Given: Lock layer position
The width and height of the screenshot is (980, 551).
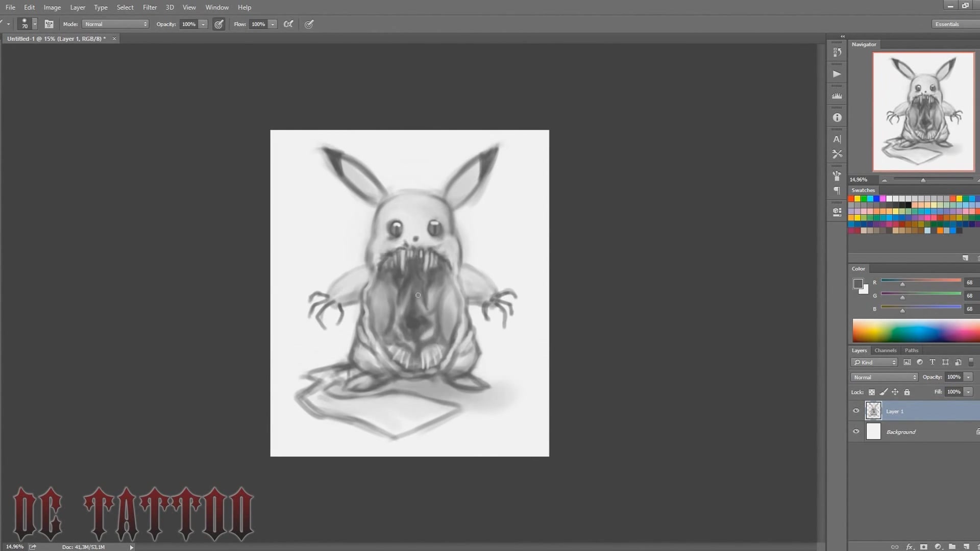Looking at the screenshot, I should click(x=895, y=392).
